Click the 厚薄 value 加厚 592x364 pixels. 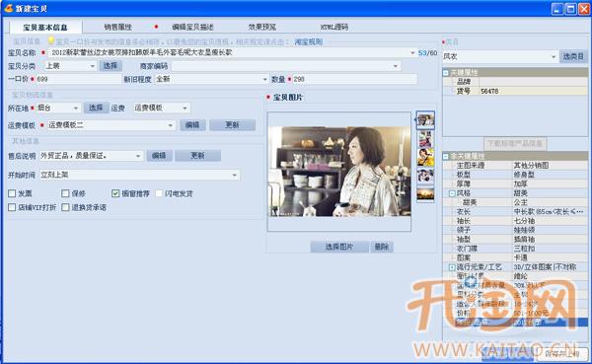[551, 183]
